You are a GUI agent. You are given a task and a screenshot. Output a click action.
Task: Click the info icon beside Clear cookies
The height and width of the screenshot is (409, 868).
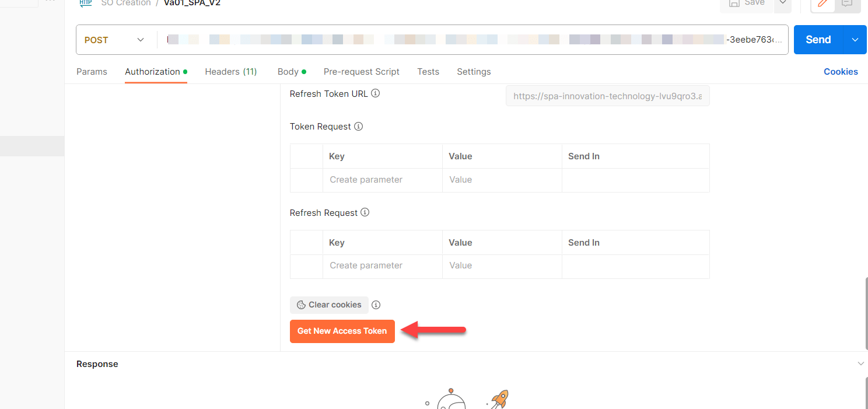point(376,305)
